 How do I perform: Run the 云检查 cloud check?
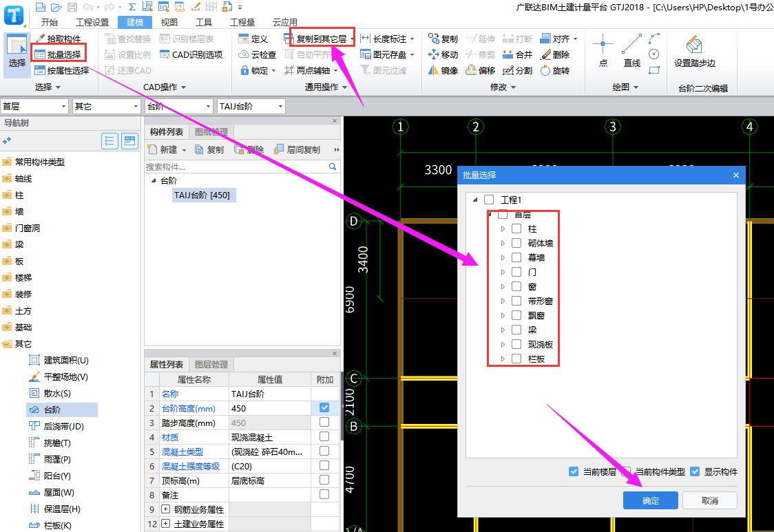point(257,54)
